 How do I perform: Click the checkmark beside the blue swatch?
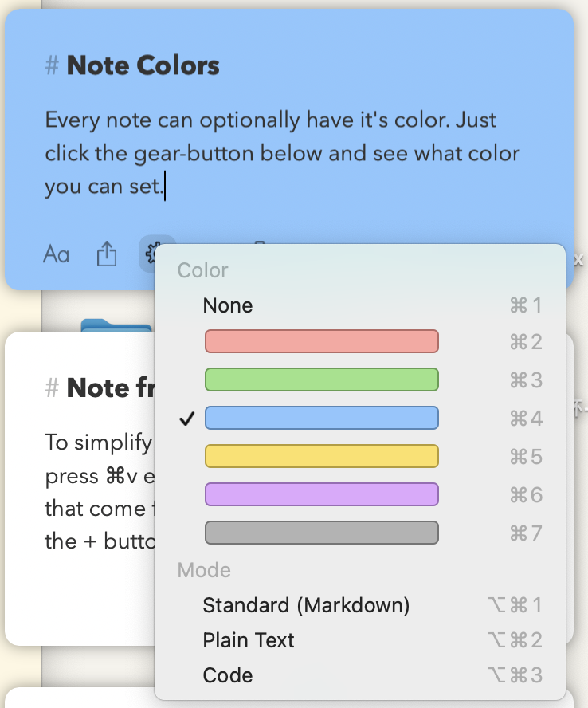pyautogui.click(x=187, y=419)
